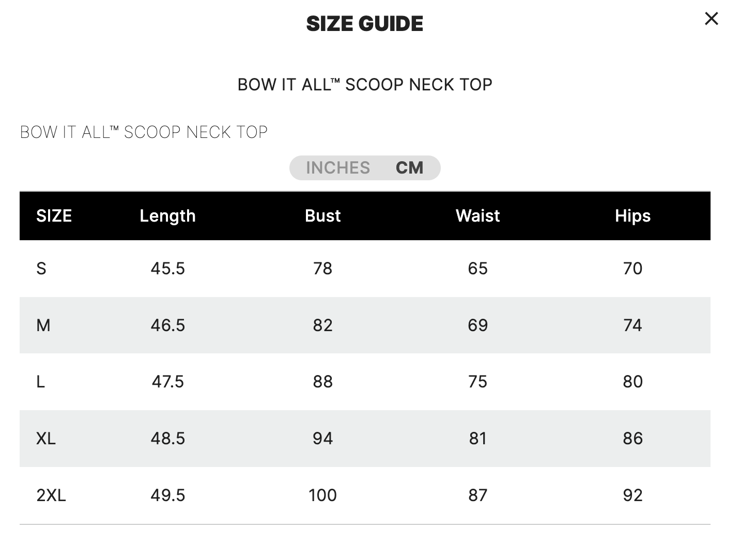Click the XL waist value 81

477,439
